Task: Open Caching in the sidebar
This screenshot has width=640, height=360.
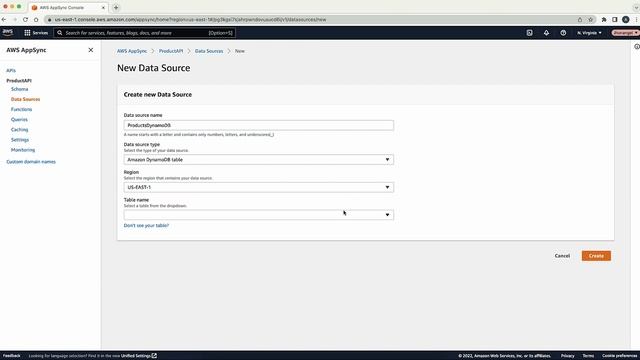Action: point(20,130)
